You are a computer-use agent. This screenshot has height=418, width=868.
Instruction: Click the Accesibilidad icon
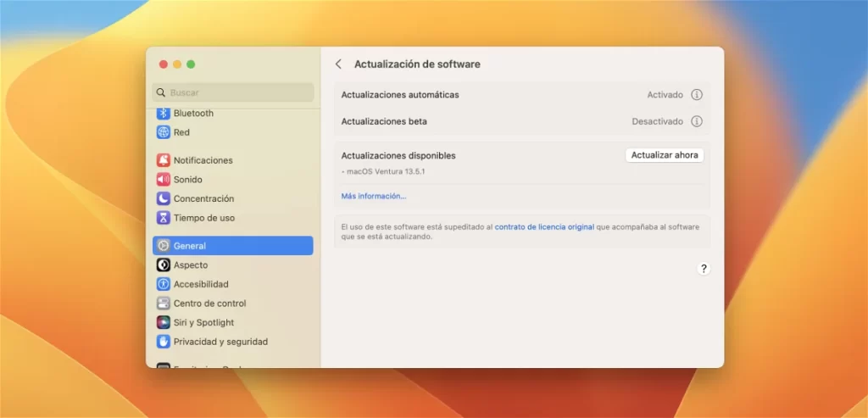point(164,284)
